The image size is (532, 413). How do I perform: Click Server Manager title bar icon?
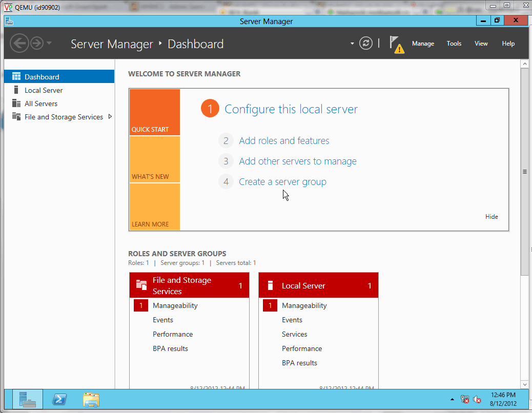[x=9, y=21]
